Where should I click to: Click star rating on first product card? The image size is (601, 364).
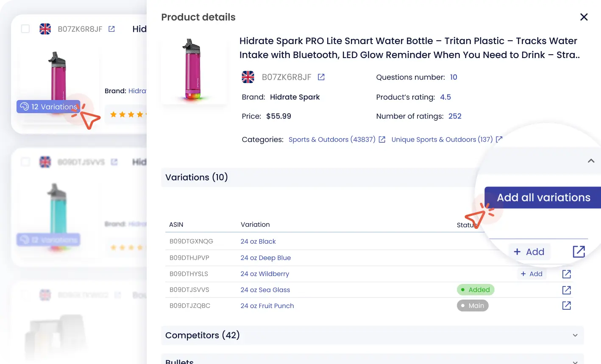point(128,114)
